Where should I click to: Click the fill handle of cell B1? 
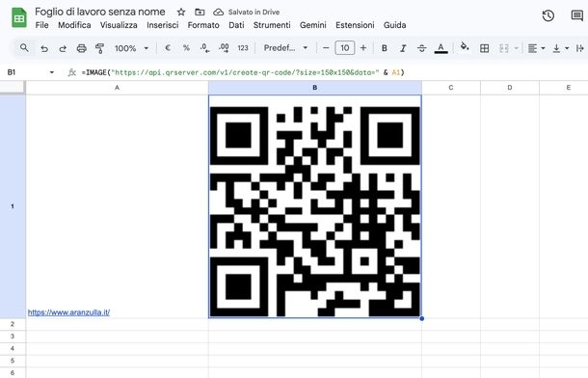tap(422, 318)
